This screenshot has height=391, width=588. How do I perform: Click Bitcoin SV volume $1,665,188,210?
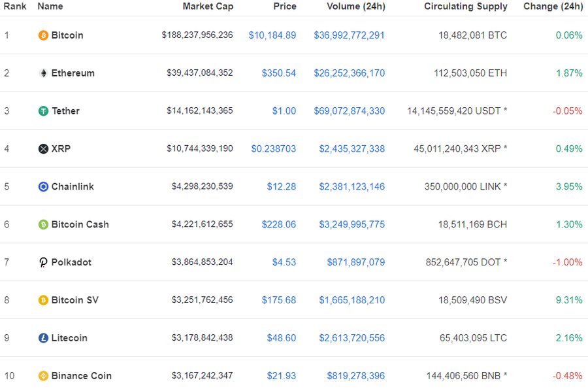coord(351,300)
